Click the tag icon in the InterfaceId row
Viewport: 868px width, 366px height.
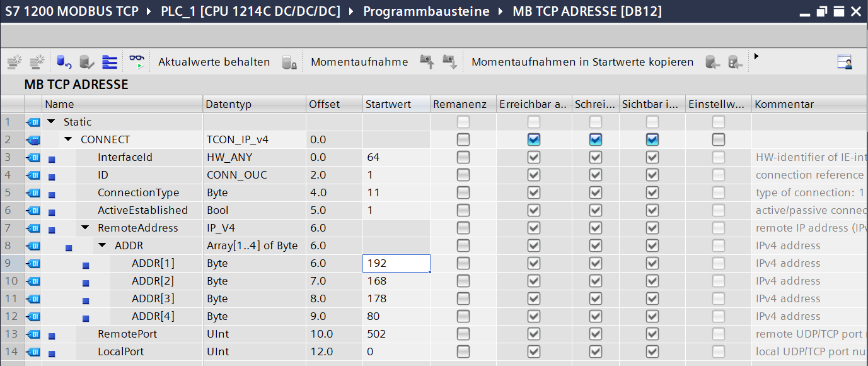pyautogui.click(x=33, y=157)
